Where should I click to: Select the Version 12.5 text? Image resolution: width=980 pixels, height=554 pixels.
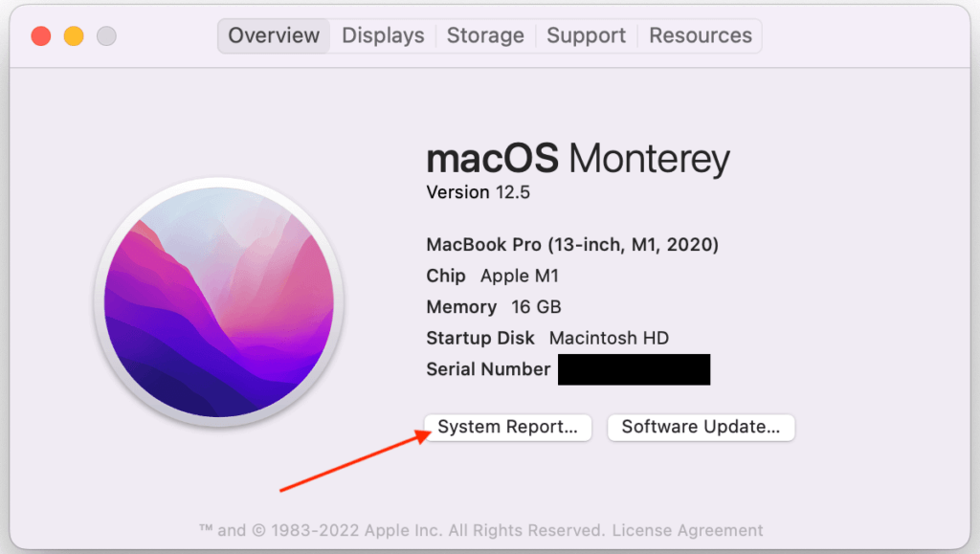tap(479, 192)
